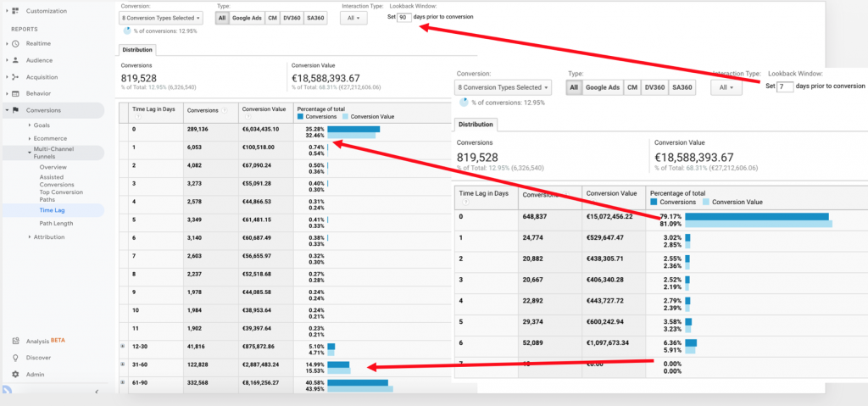Click the Realtime clock icon
Image resolution: width=868 pixels, height=406 pixels.
[15, 43]
